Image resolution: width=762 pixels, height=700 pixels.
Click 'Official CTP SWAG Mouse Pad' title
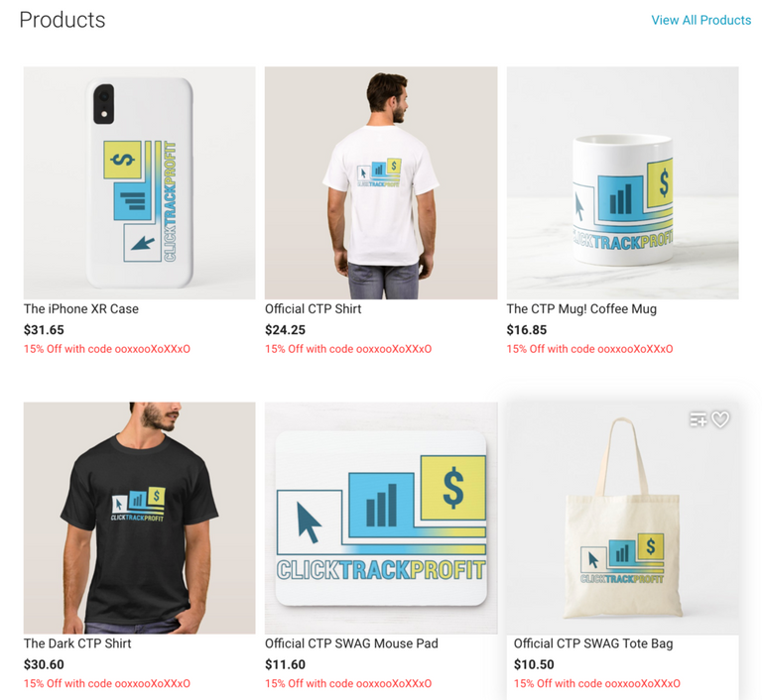(x=351, y=643)
